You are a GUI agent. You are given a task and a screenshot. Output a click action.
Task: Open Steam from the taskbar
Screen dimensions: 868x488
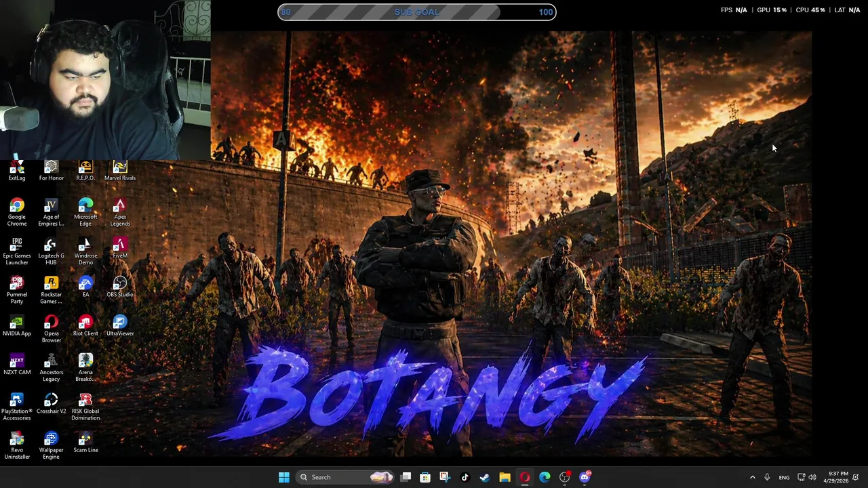coord(484,477)
